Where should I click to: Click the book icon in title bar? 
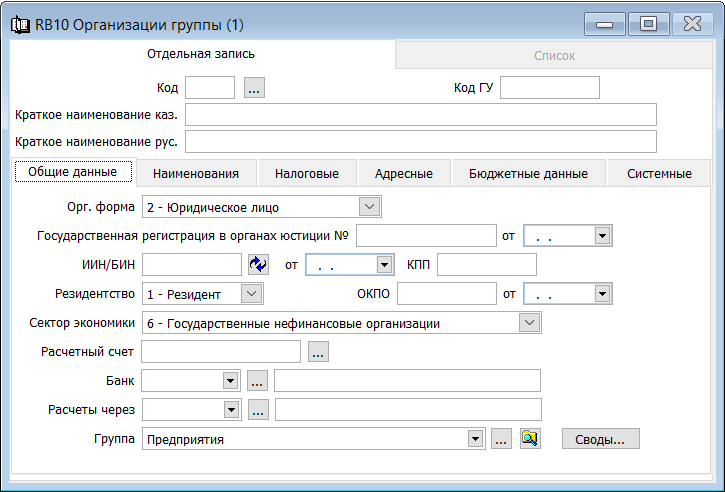point(19,24)
